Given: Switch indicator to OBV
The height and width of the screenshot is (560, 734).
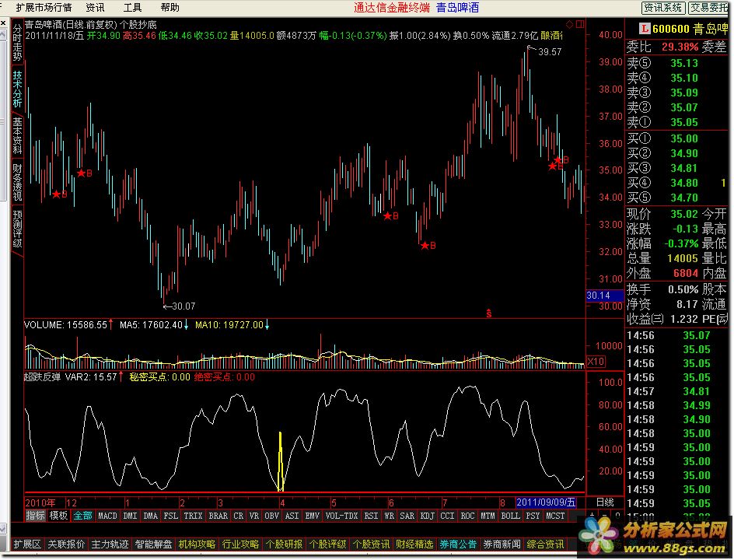Looking at the screenshot, I should click(271, 516).
